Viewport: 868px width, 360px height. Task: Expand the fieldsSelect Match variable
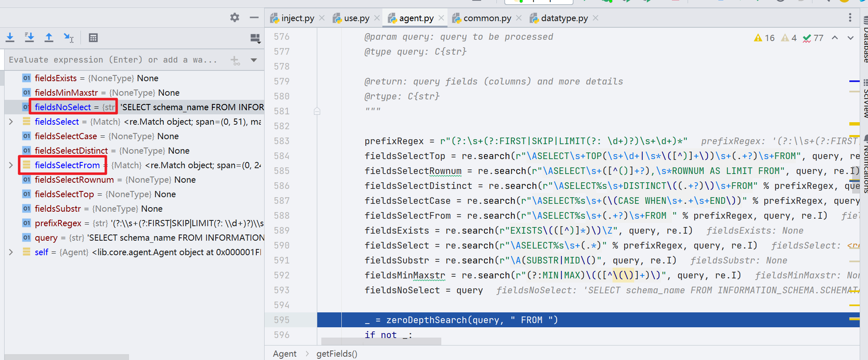11,121
